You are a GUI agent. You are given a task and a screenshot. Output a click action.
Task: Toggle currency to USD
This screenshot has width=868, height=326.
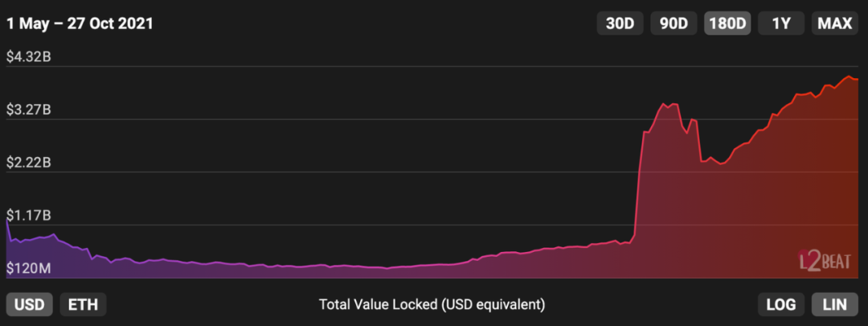[30, 304]
